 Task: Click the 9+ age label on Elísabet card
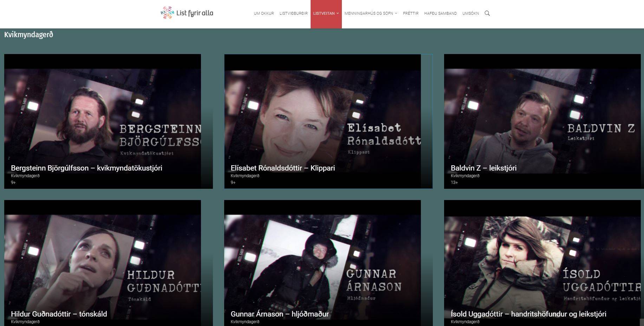tap(233, 182)
